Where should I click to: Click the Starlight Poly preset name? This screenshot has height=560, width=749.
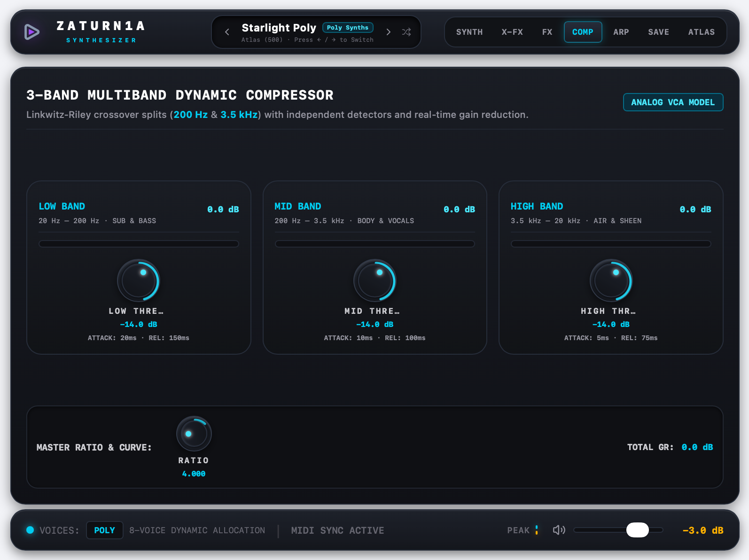[279, 28]
